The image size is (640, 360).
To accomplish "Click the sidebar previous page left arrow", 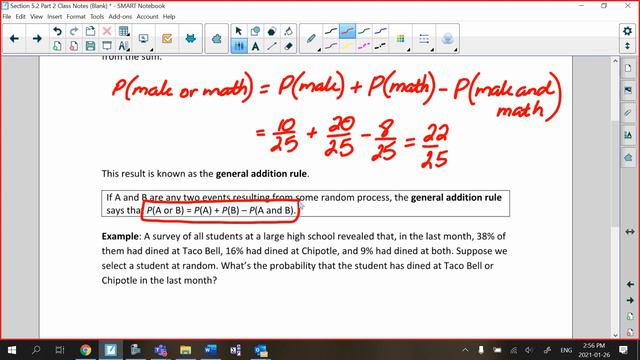I will point(630,284).
